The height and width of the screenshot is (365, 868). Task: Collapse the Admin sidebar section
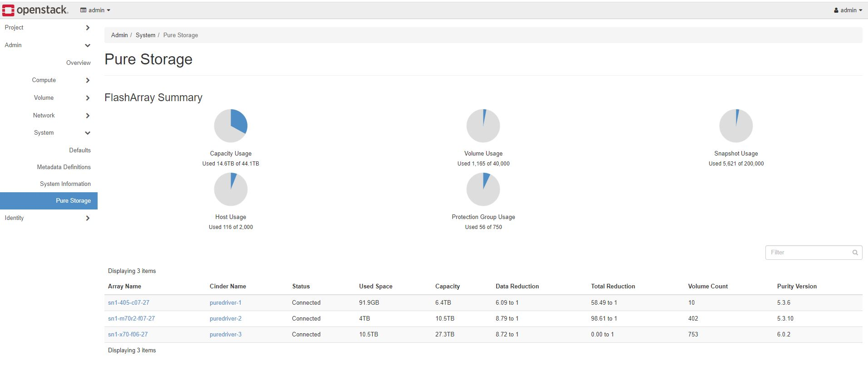(49, 45)
